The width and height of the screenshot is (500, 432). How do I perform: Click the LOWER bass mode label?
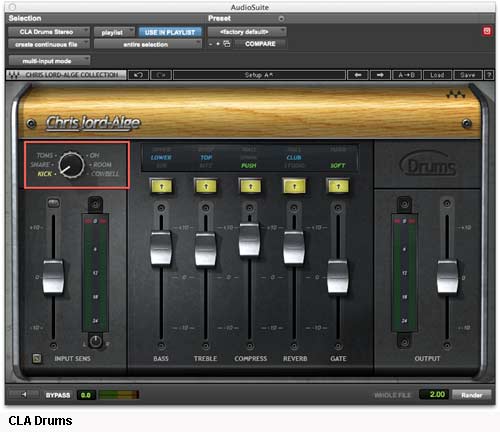[161, 157]
